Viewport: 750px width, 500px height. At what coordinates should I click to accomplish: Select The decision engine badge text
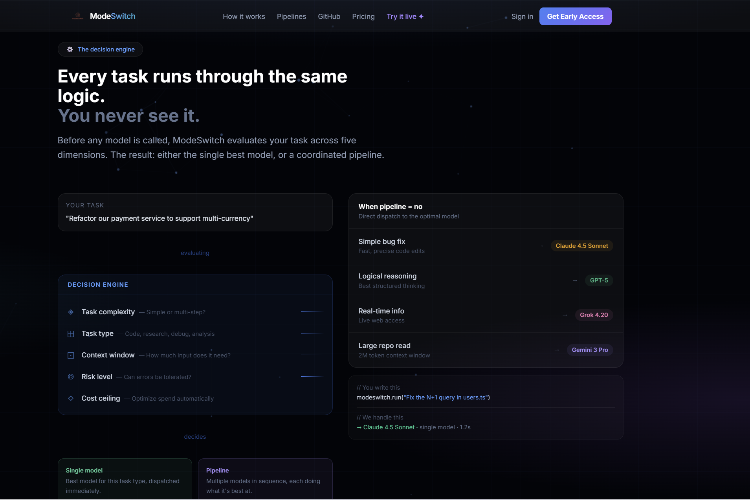pyautogui.click(x=106, y=49)
